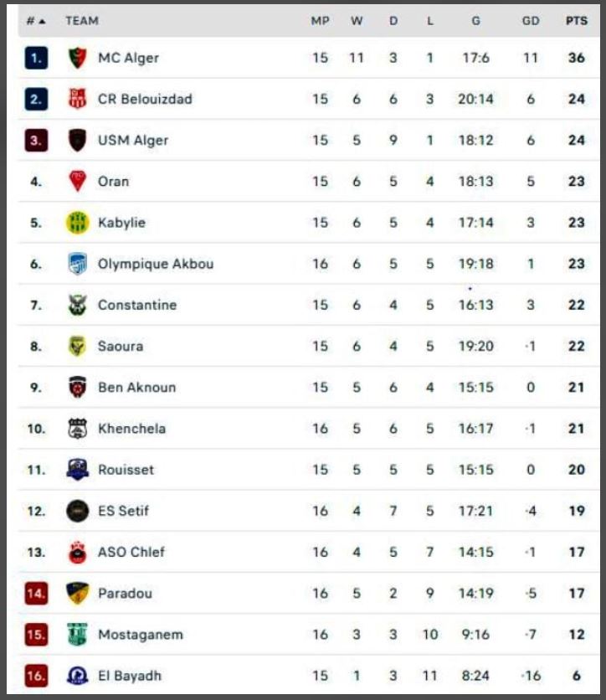606x700 pixels.
Task: Click the Mostaganem green badge
Action: point(77,635)
